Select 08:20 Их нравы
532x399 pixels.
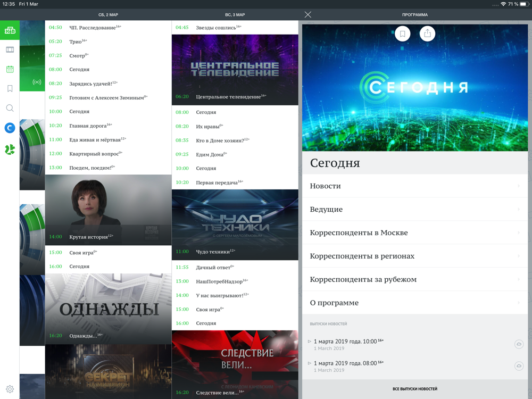(x=235, y=126)
